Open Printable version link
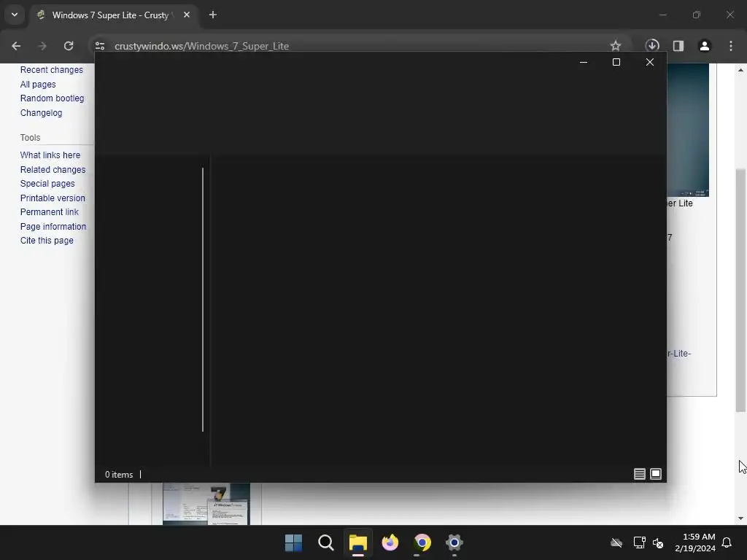This screenshot has height=560, width=747. pyautogui.click(x=53, y=198)
